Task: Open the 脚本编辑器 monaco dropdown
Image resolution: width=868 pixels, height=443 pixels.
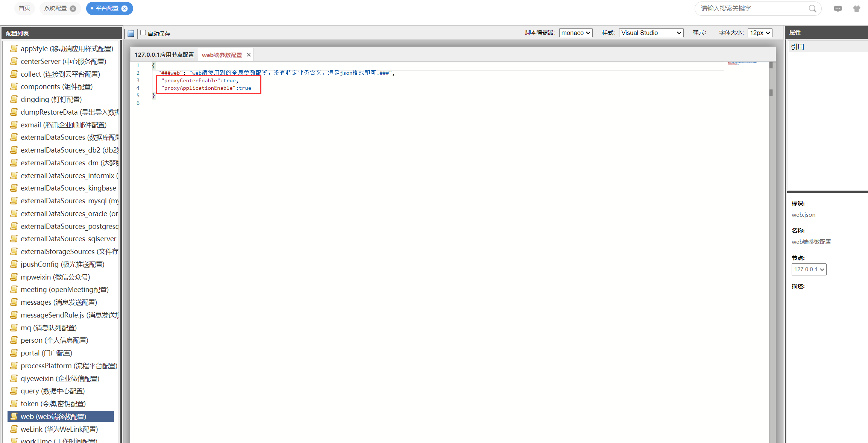Action: tap(575, 33)
